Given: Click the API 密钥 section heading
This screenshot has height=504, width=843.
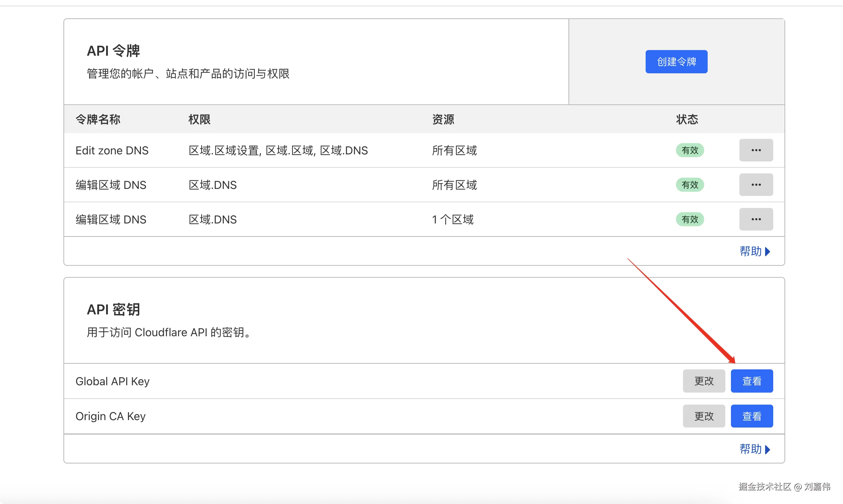Looking at the screenshot, I should [113, 309].
